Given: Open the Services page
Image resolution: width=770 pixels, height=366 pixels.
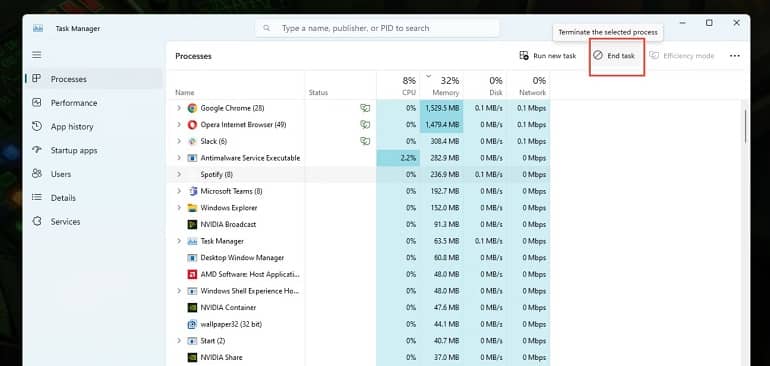Looking at the screenshot, I should pyautogui.click(x=94, y=222).
